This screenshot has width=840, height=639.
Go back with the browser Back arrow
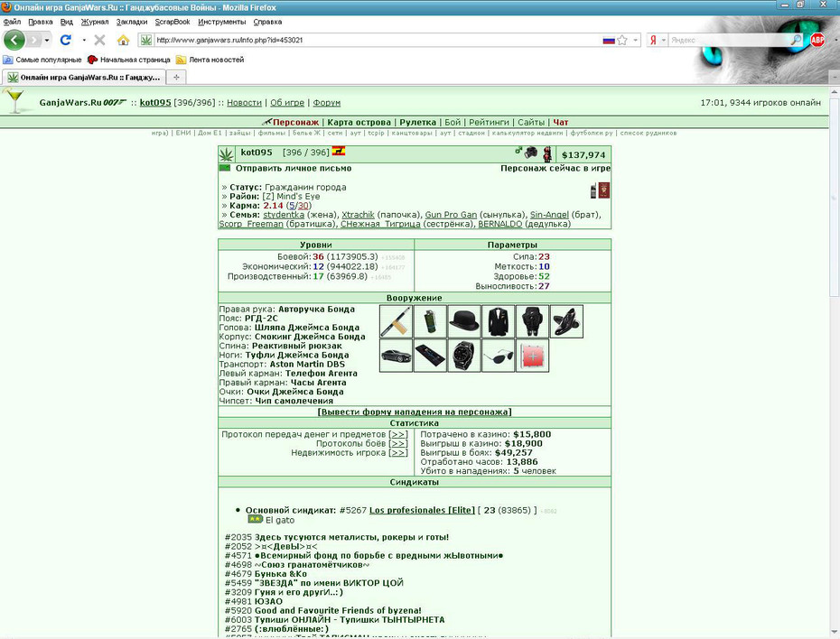point(14,40)
